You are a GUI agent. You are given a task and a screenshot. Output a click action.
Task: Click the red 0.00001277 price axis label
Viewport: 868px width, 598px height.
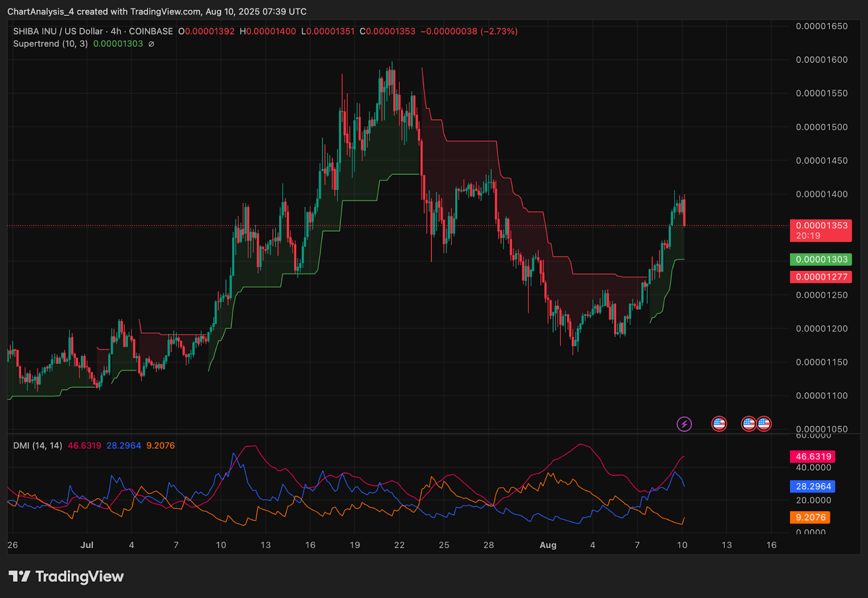pos(820,277)
